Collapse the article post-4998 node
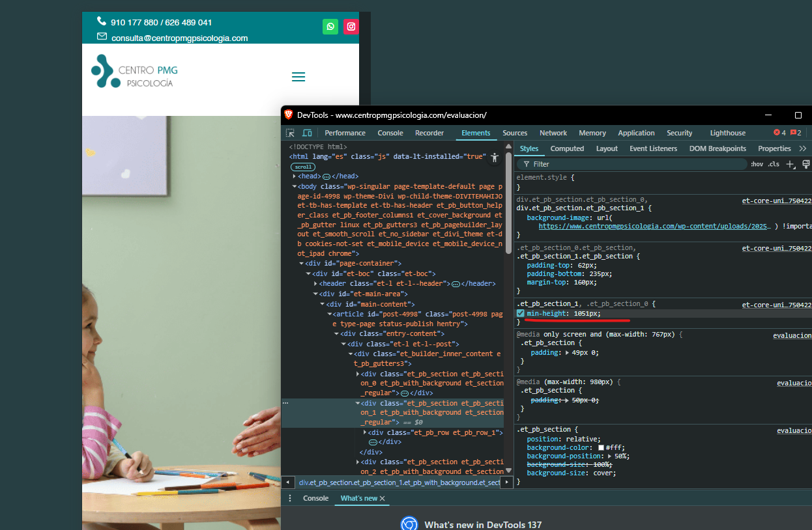This screenshot has height=530, width=812. coord(329,314)
